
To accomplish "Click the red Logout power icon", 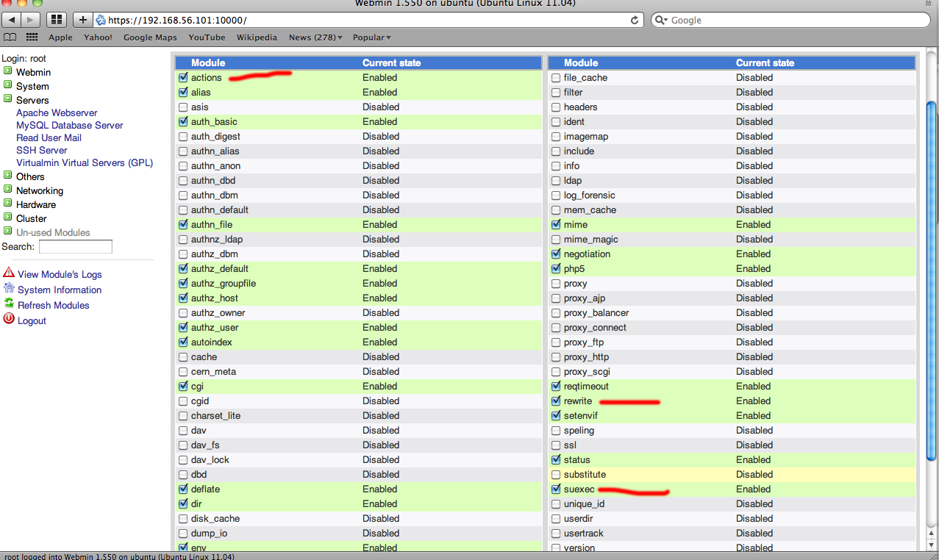I will click(9, 319).
